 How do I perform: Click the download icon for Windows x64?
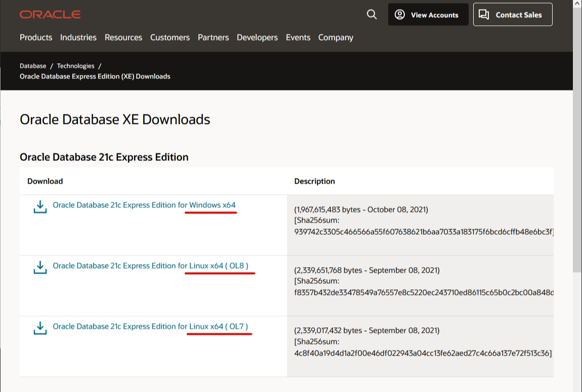40,207
